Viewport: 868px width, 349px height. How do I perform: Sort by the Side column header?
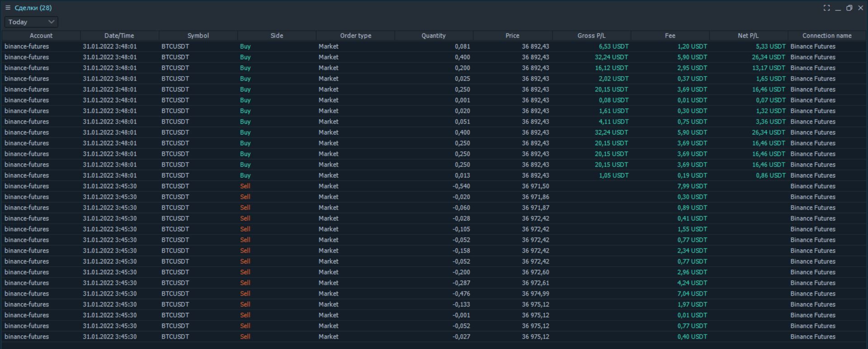pos(277,35)
